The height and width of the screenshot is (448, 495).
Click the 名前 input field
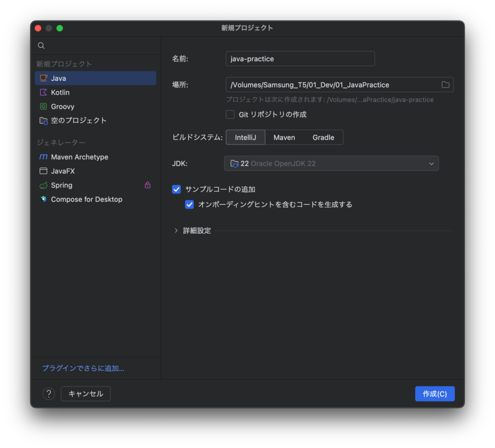pyautogui.click(x=300, y=58)
